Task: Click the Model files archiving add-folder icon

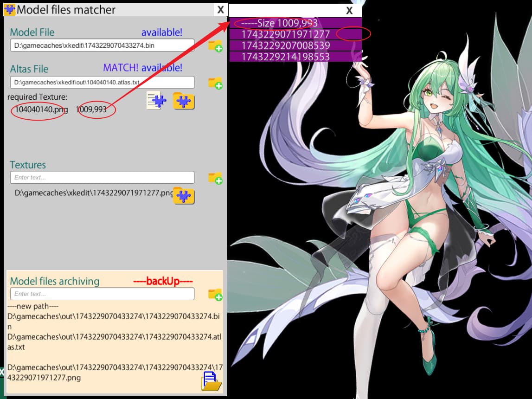Action: click(x=215, y=295)
